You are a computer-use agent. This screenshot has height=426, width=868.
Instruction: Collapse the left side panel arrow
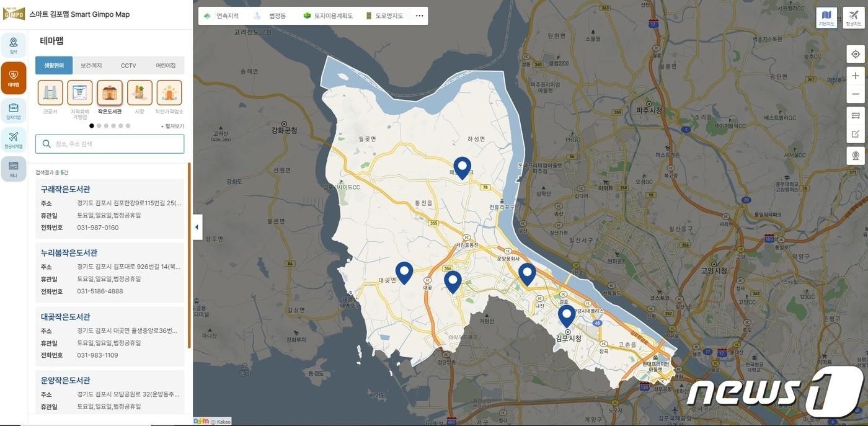[197, 227]
